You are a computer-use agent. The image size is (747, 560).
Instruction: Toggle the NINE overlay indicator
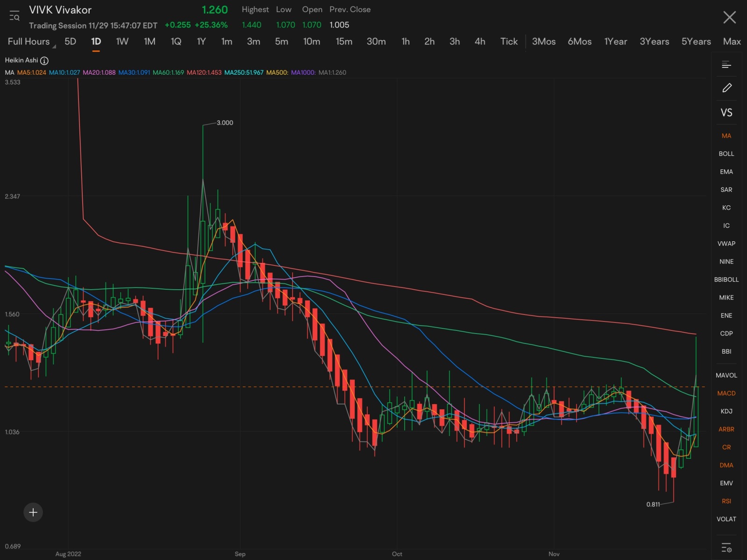(x=726, y=262)
